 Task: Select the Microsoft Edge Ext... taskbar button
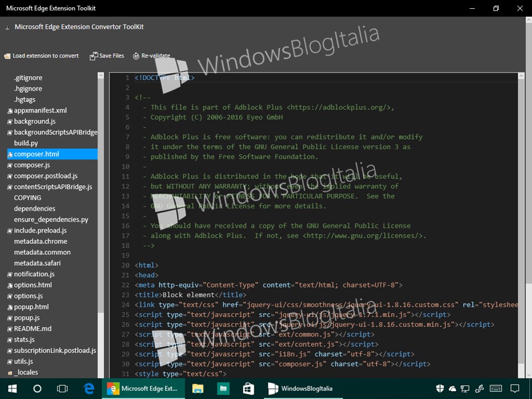click(x=143, y=388)
